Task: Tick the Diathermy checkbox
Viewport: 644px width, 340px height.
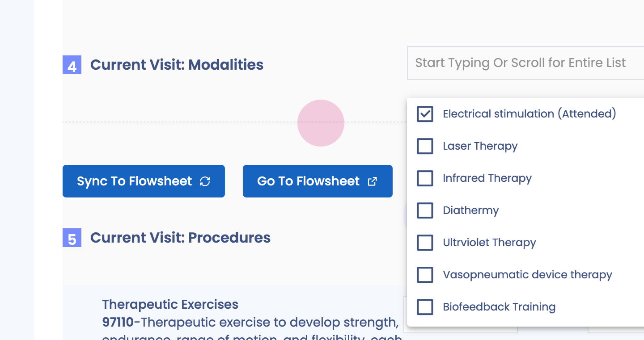Action: click(425, 210)
